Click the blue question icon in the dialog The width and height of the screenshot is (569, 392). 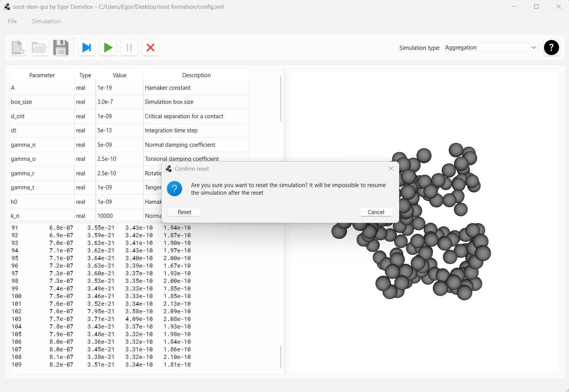pyautogui.click(x=174, y=189)
